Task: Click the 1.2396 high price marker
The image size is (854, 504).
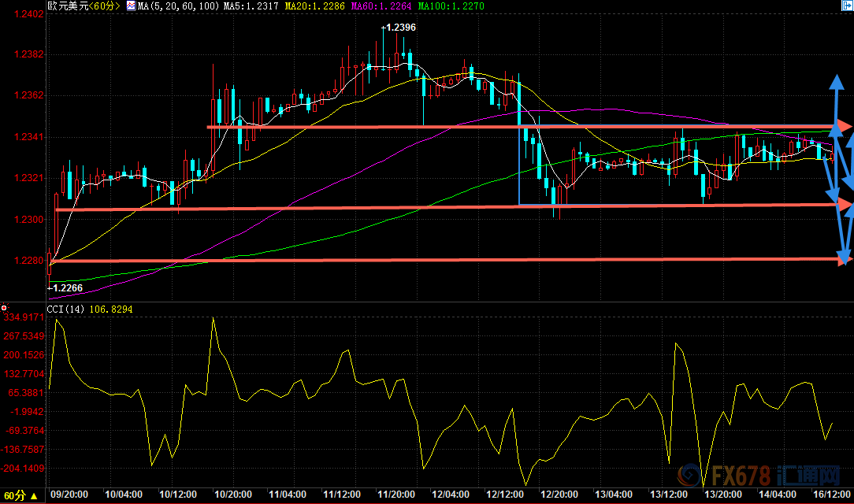Action: (401, 28)
